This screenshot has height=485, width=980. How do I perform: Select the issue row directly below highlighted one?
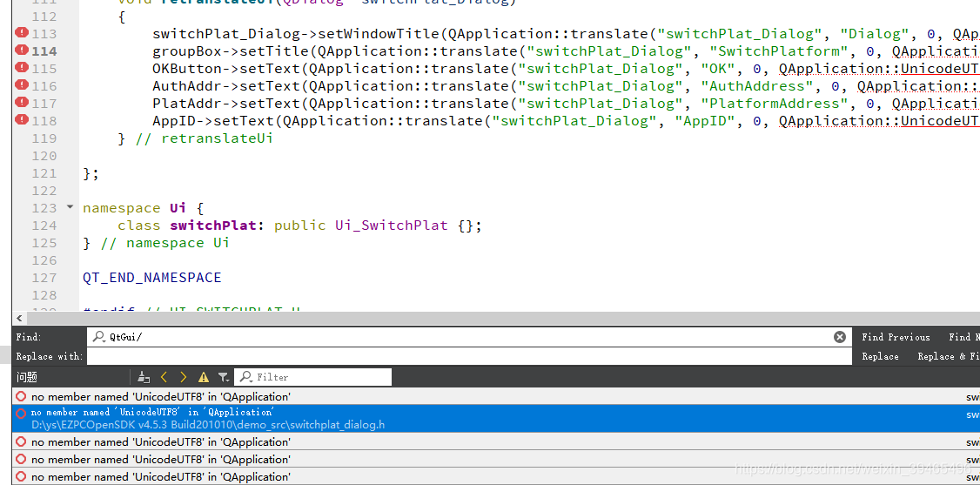click(496, 441)
